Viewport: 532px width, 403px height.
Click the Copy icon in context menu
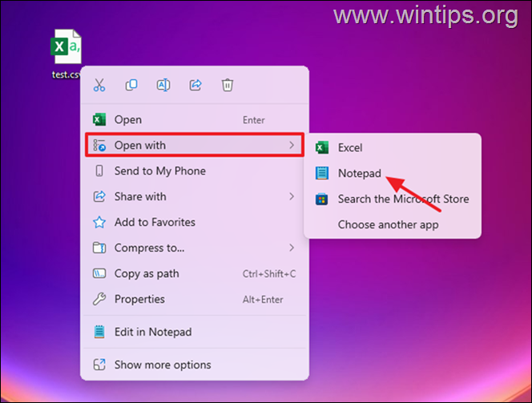[131, 85]
